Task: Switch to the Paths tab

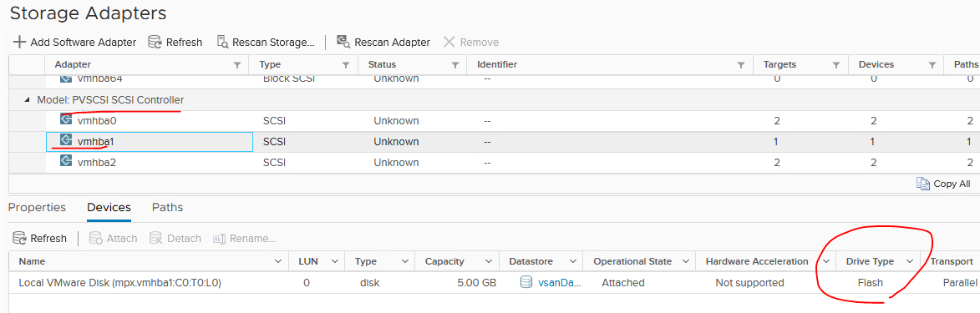Action: pos(167,208)
